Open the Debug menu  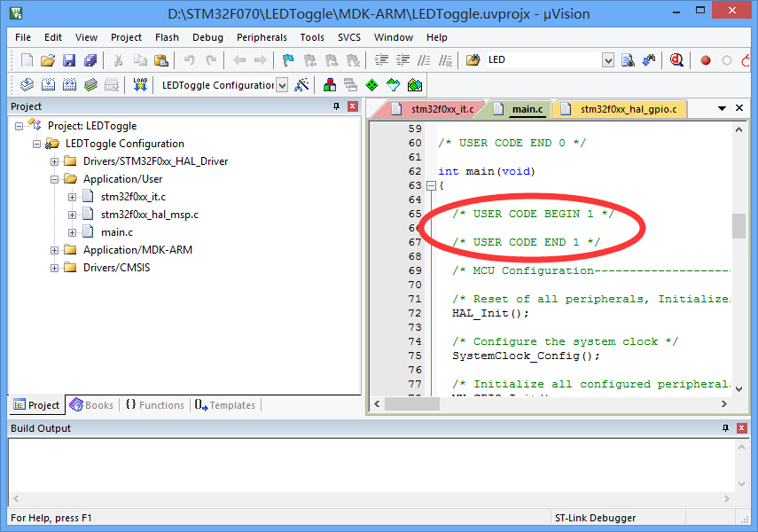coord(207,37)
